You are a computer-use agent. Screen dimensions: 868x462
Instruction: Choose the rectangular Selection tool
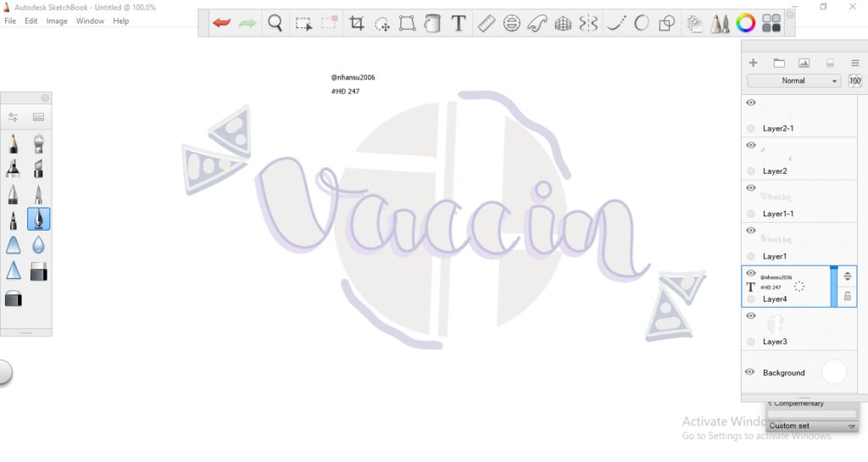pos(303,24)
